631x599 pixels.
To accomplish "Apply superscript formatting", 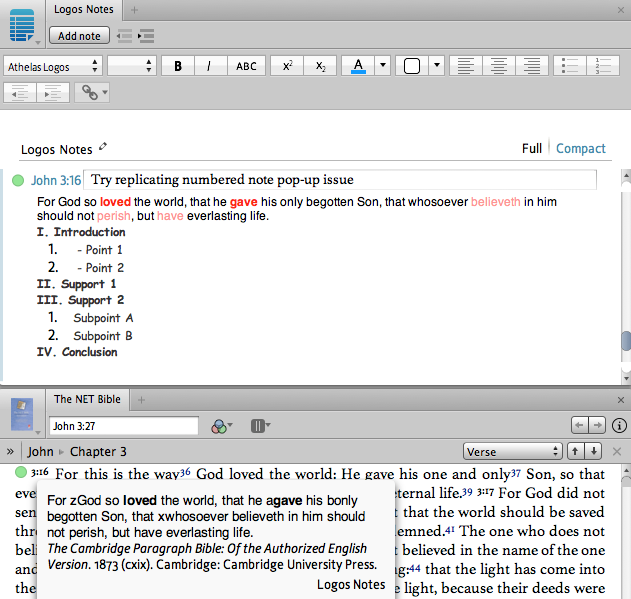I will 287,66.
